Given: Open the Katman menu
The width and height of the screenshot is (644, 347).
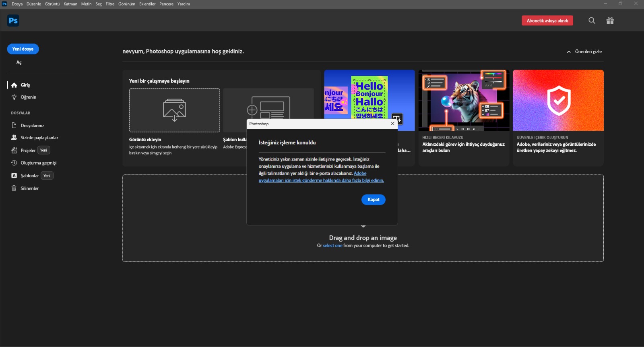Looking at the screenshot, I should 70,4.
